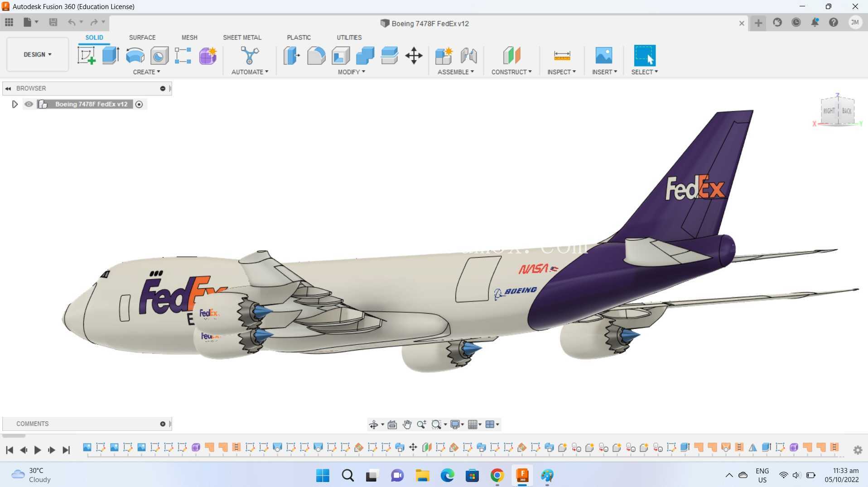Open timeline settings gear
Image resolution: width=868 pixels, height=487 pixels.
(858, 450)
